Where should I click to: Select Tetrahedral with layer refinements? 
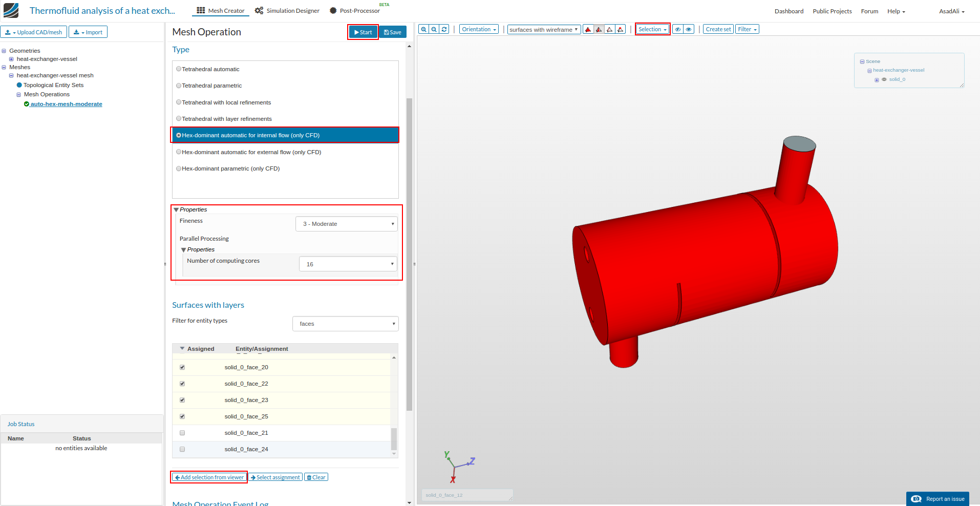[179, 119]
